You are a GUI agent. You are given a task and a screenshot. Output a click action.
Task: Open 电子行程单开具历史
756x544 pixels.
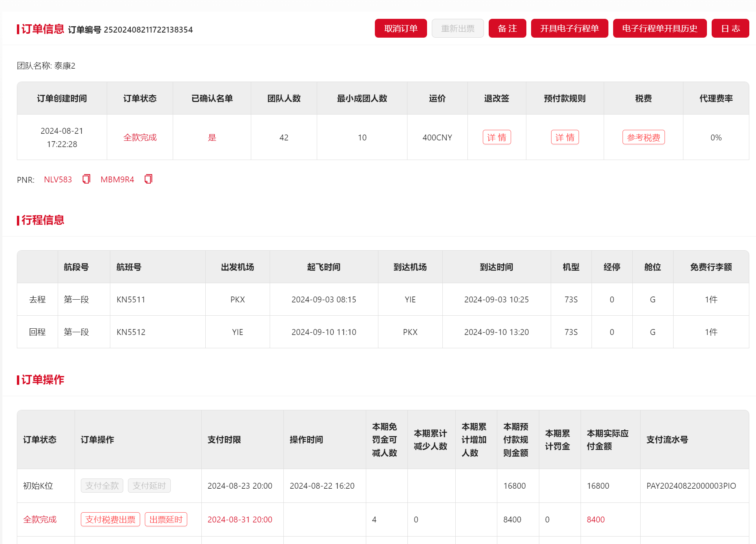[659, 29]
